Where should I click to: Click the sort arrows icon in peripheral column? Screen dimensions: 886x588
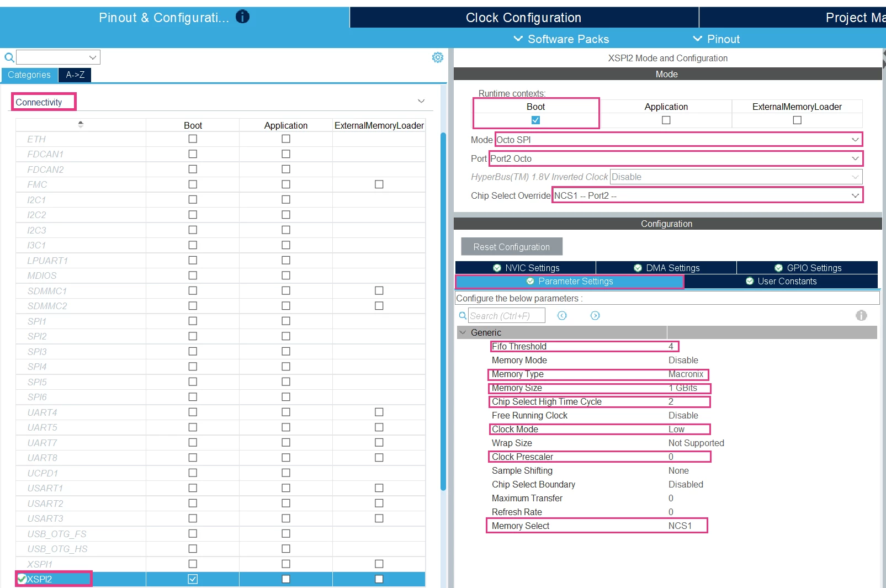click(x=81, y=124)
